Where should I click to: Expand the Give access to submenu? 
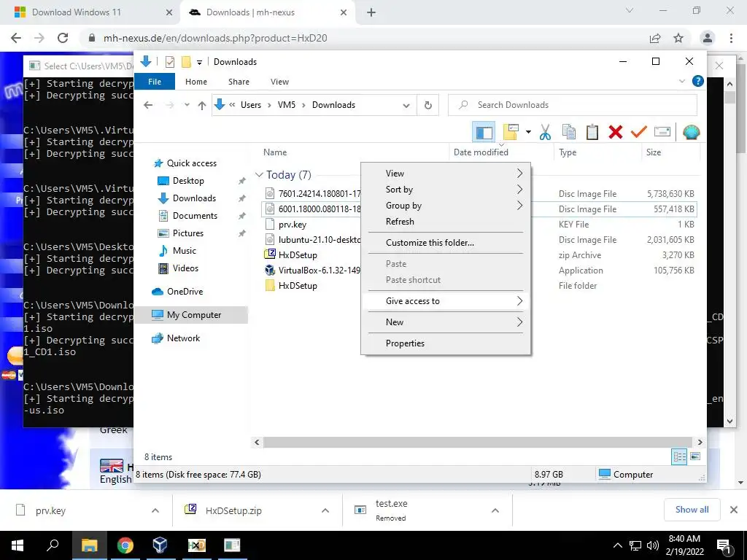[x=446, y=301]
